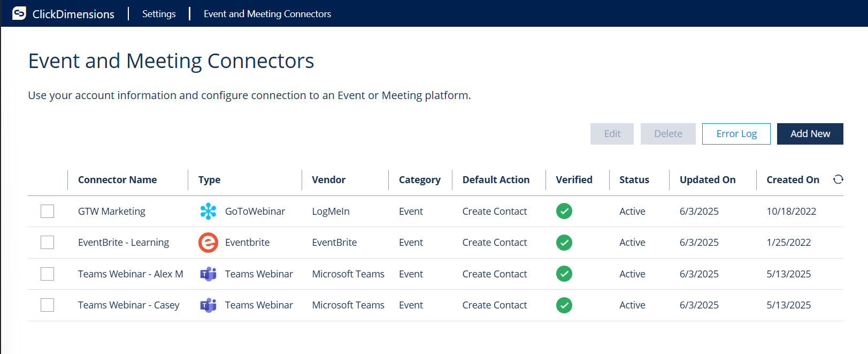Screen dimensions: 868x354
Task: Click the Eventbrite orange logo icon
Action: (208, 243)
